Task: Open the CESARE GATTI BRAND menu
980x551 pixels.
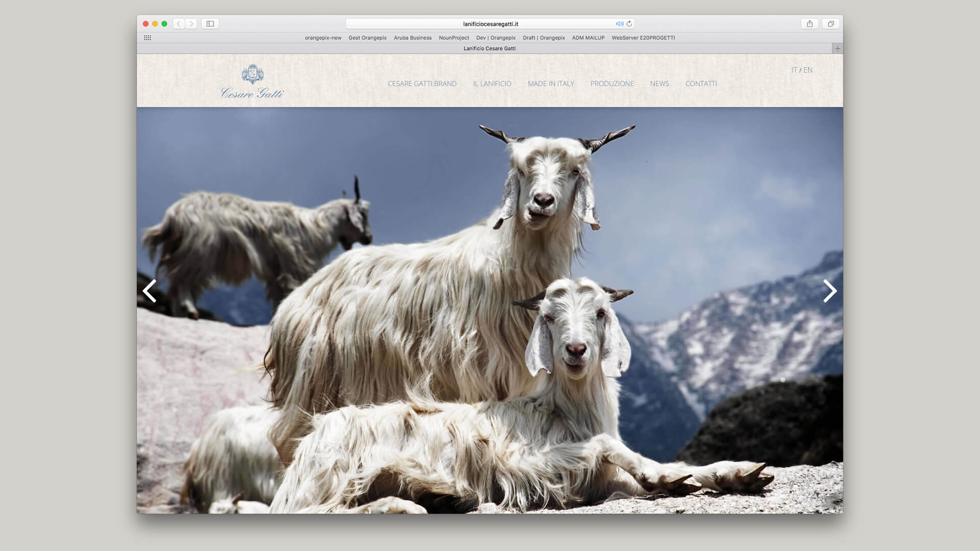Action: tap(422, 84)
